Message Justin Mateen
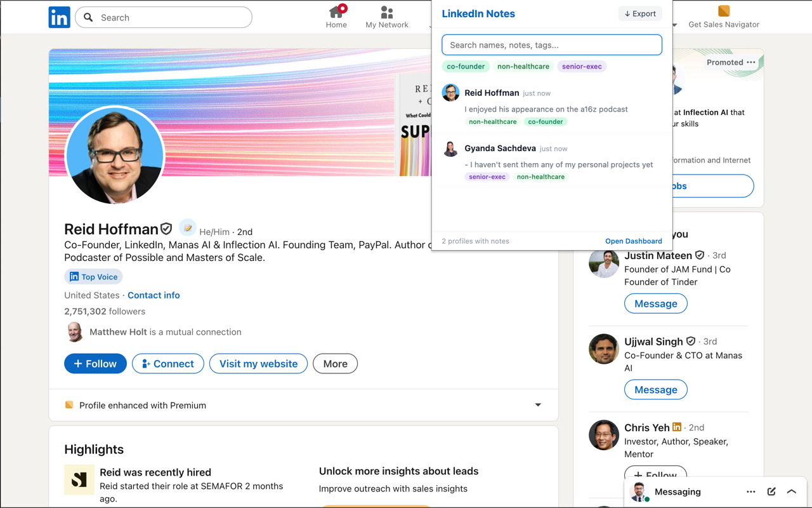Screen dimensions: 812x508 click(656, 304)
